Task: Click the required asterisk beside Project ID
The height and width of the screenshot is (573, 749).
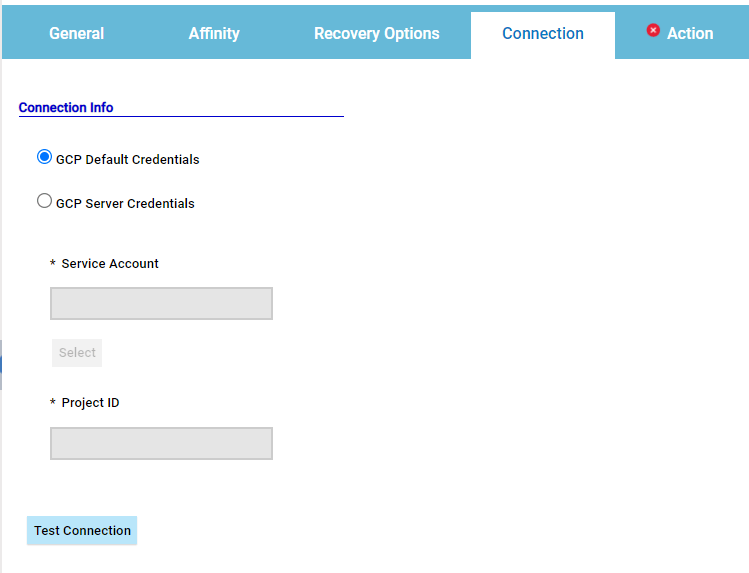Action: coord(53,404)
